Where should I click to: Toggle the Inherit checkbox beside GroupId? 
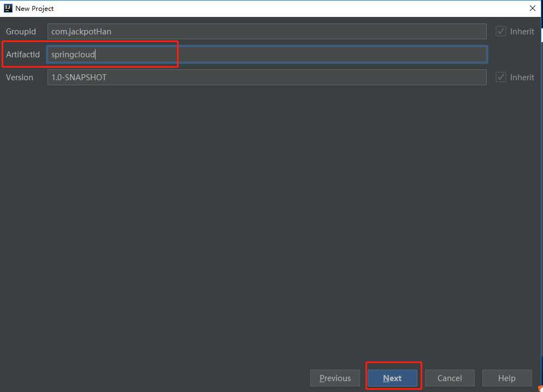coord(500,32)
